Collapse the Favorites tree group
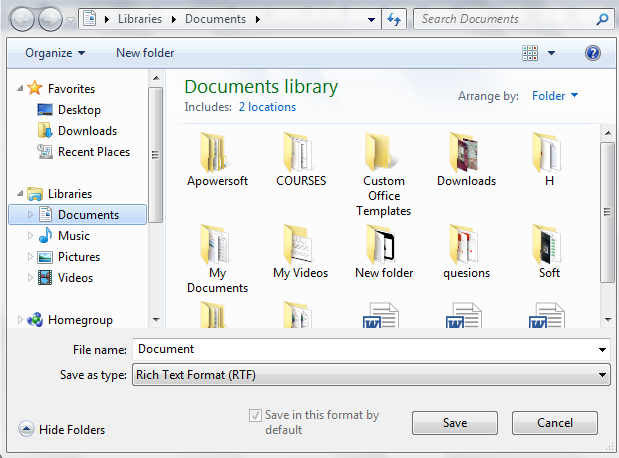Image resolution: width=619 pixels, height=458 pixels. pos(20,89)
